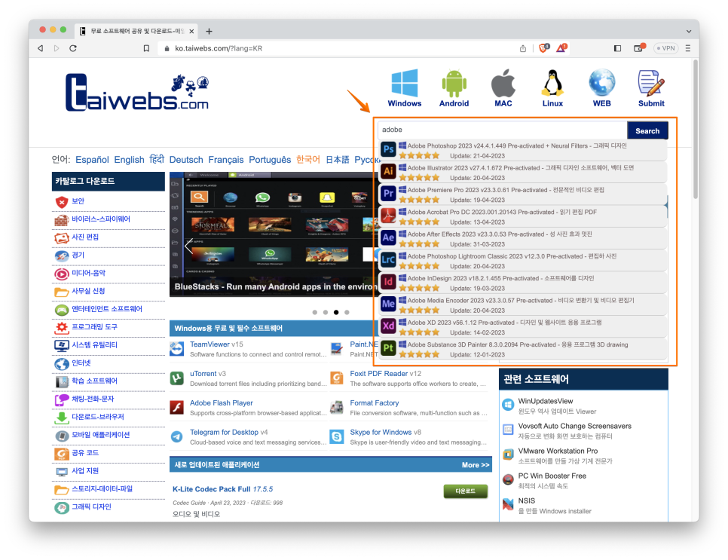
Task: Open the Format Factory link
Action: [375, 403]
